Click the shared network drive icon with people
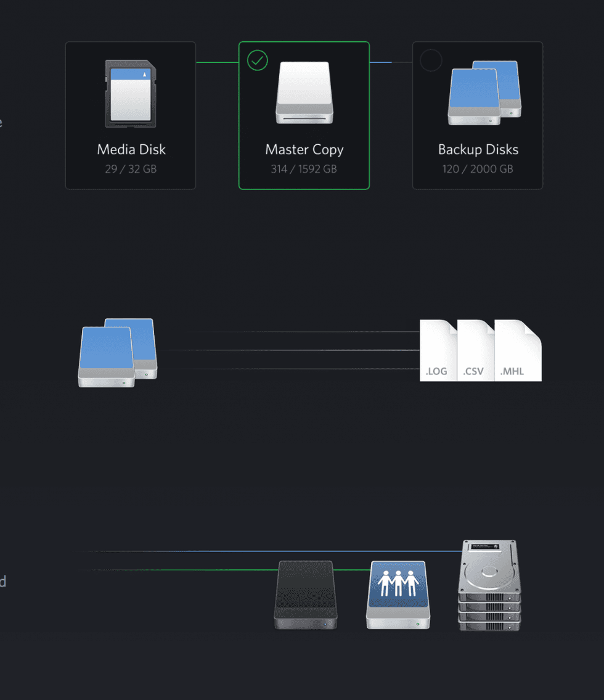Screen dimensions: 604x700 tap(398, 595)
